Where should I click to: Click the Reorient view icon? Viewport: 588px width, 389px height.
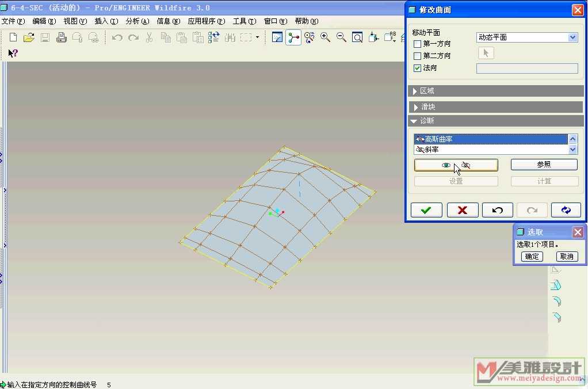(373, 37)
